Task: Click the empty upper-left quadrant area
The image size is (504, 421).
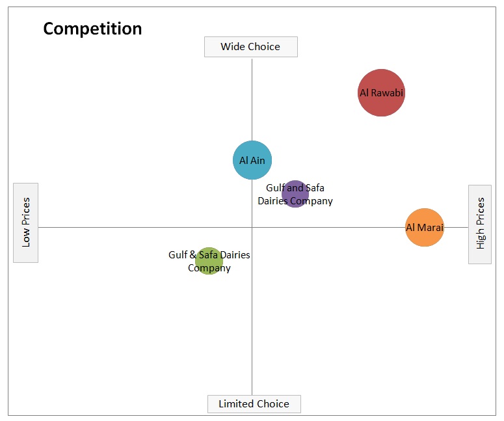Action: 130,130
